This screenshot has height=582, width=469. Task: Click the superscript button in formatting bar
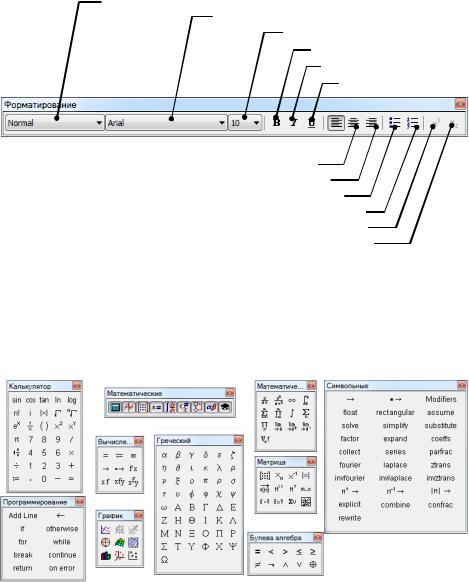coord(435,122)
